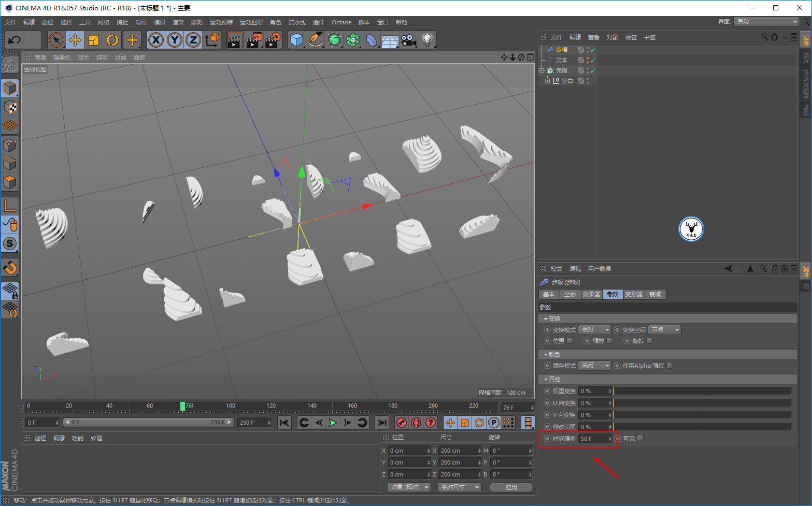Add a Cube primitive object
The height and width of the screenshot is (506, 812).
point(297,40)
